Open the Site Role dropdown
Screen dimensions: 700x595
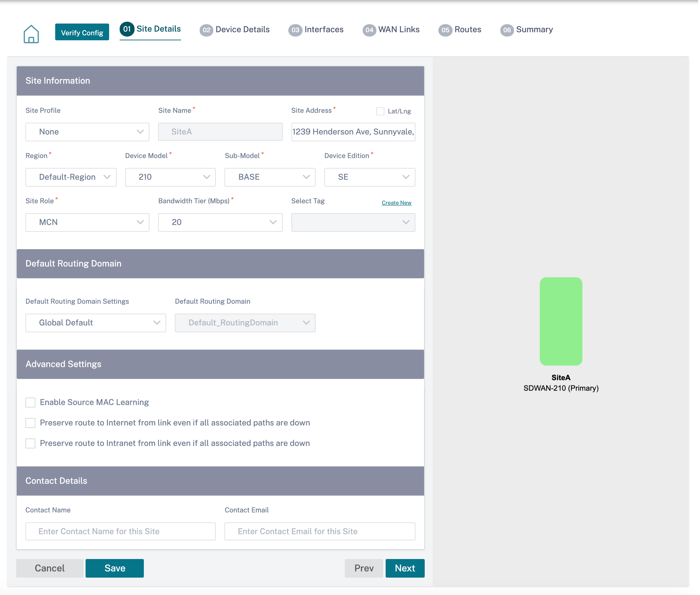point(87,222)
